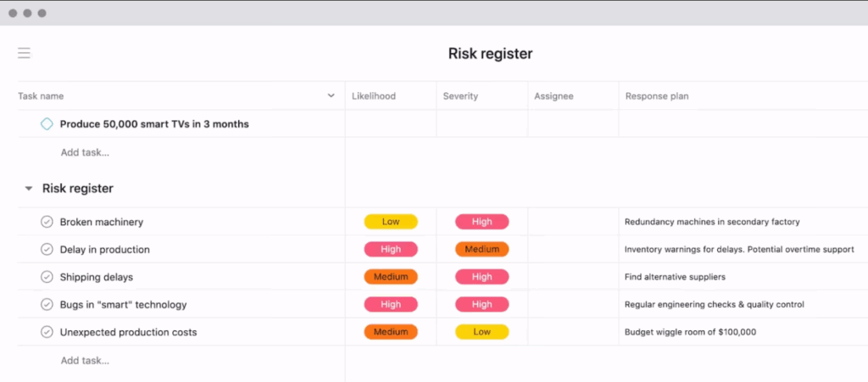Mark Unexpected production costs complete
The image size is (868, 382).
click(47, 332)
